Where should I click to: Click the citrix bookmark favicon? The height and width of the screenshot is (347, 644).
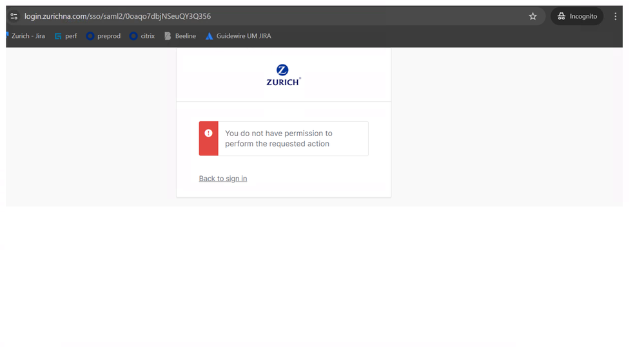(x=133, y=36)
